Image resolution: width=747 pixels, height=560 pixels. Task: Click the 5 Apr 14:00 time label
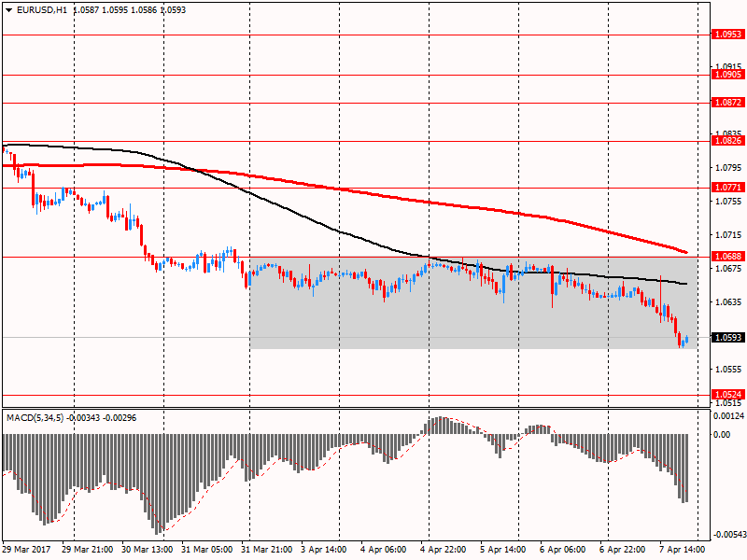503,550
